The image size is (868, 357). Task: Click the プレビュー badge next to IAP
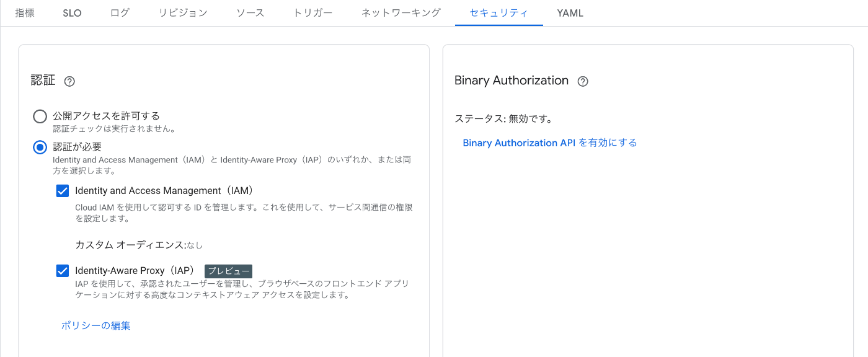[x=228, y=271]
